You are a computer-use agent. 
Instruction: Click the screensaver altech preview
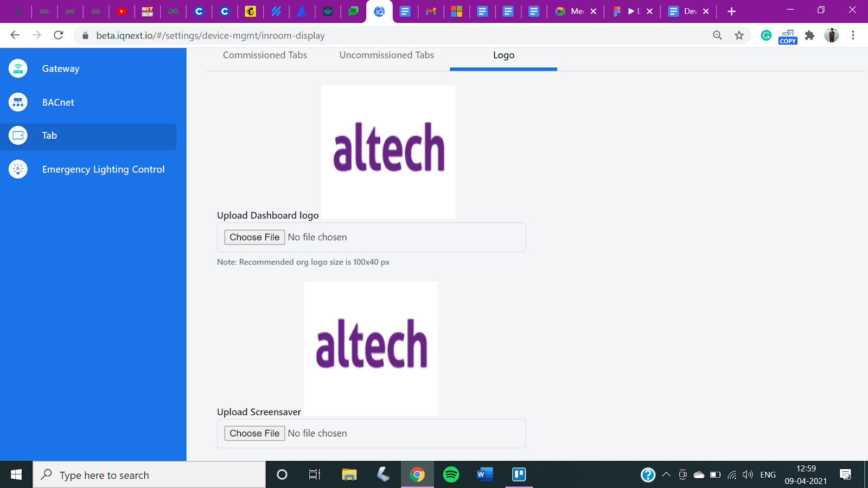(x=371, y=348)
